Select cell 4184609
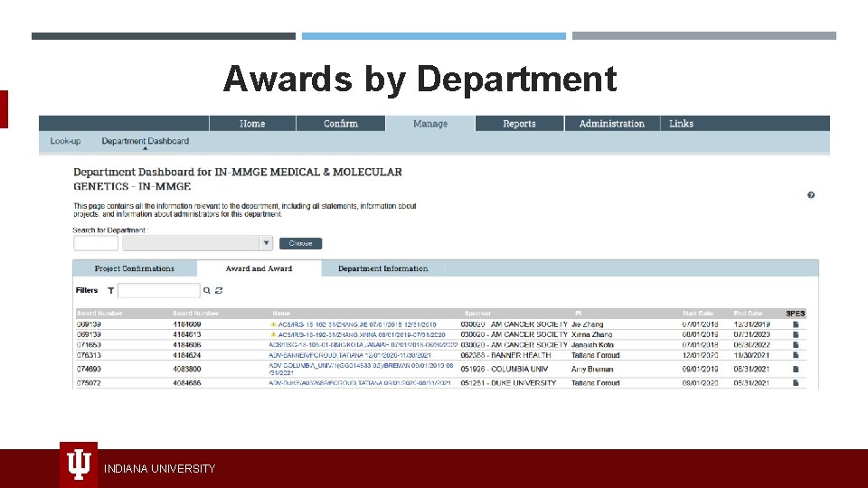 click(187, 324)
